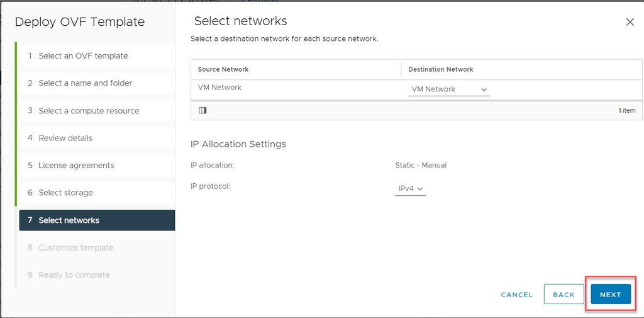This screenshot has height=318, width=644.
Task: Go back with the BACK button
Action: (563, 294)
